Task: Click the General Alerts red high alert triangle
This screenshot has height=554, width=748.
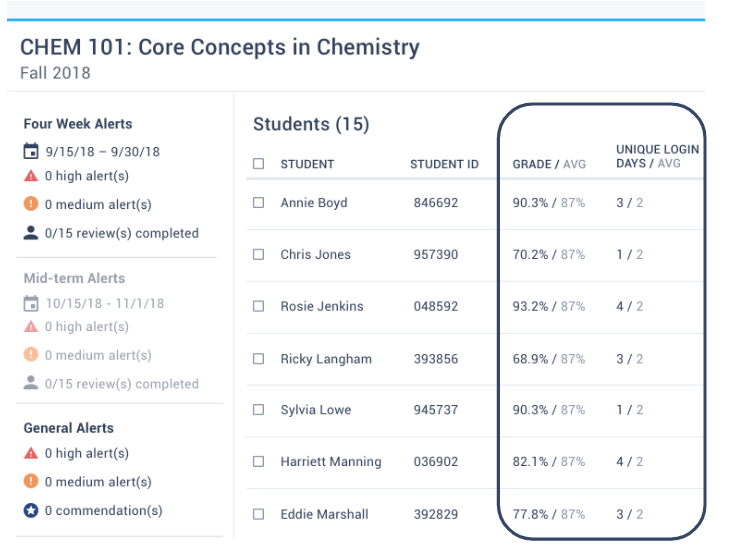Action: coord(31,453)
